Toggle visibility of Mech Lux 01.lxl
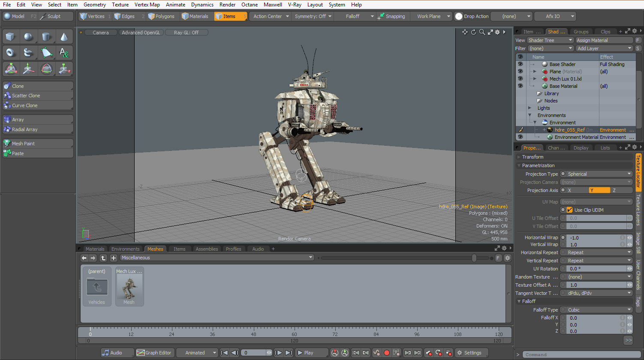Screen dimensions: 644x360 click(x=520, y=79)
